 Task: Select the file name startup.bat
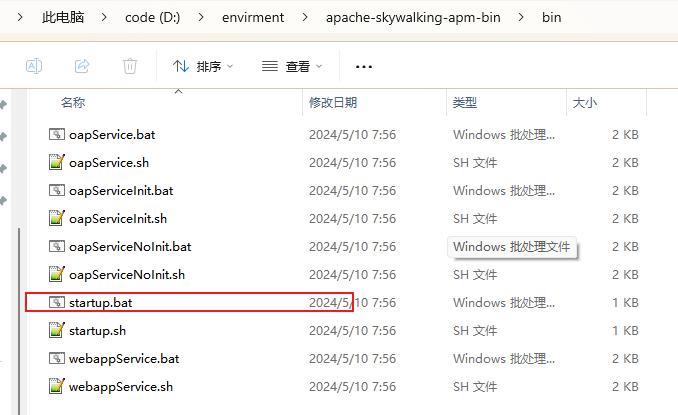point(101,303)
